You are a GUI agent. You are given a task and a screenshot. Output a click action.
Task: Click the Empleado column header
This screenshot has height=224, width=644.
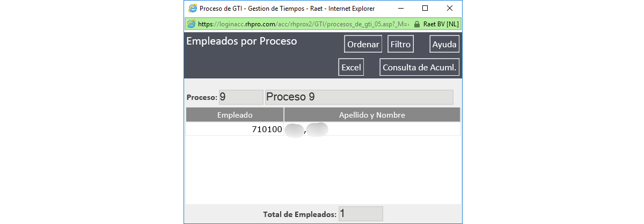coord(235,115)
